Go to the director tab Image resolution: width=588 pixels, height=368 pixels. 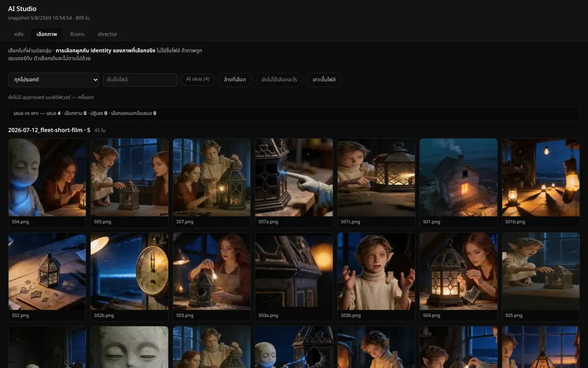(107, 34)
